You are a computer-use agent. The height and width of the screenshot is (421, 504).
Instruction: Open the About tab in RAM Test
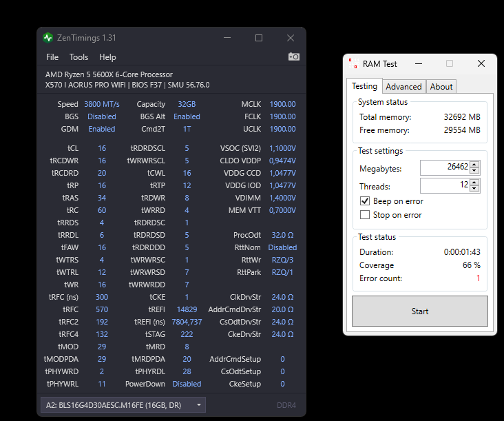[441, 87]
